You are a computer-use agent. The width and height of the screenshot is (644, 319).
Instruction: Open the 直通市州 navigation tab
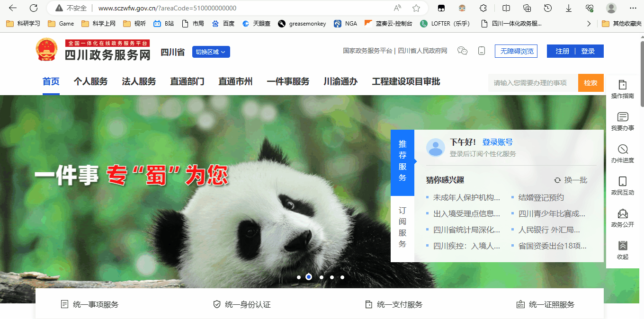click(235, 81)
